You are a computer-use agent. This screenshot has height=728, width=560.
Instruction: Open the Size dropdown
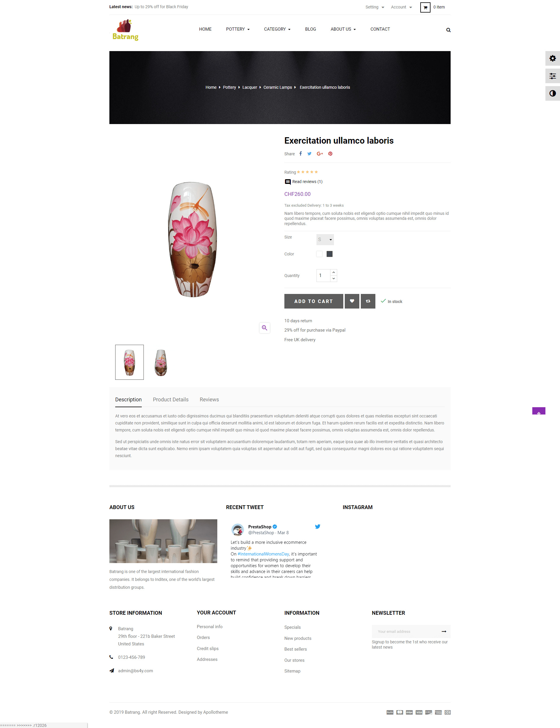pyautogui.click(x=325, y=240)
